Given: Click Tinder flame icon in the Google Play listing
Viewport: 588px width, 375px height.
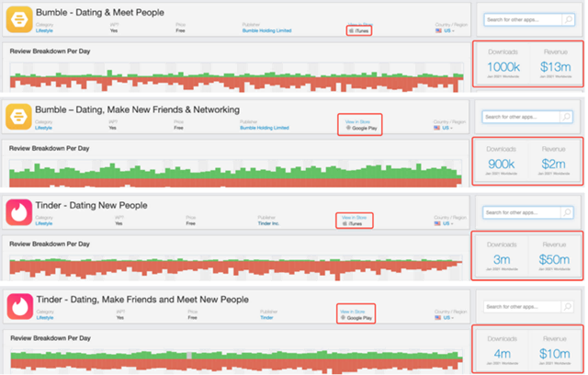Looking at the screenshot, I should point(18,307).
